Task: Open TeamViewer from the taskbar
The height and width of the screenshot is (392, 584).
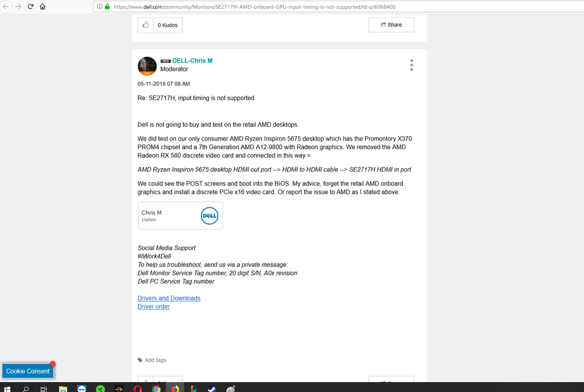Action: tap(82, 389)
